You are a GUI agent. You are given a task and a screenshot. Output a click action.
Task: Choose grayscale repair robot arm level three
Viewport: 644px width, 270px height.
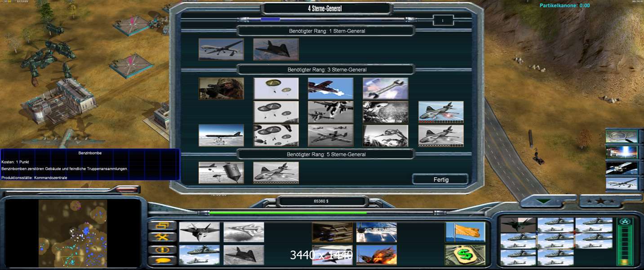pos(386,135)
